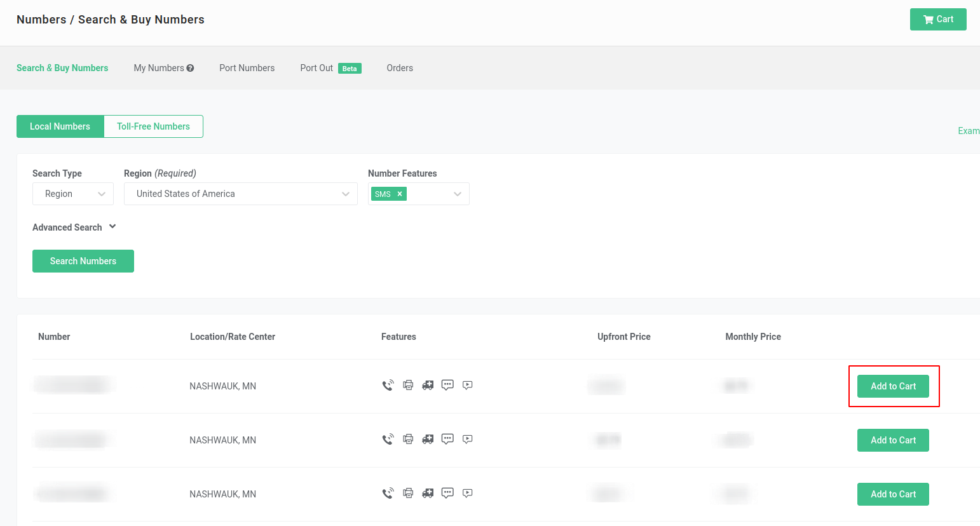Open the Region country dropdown
This screenshot has width=980, height=526.
(x=241, y=194)
